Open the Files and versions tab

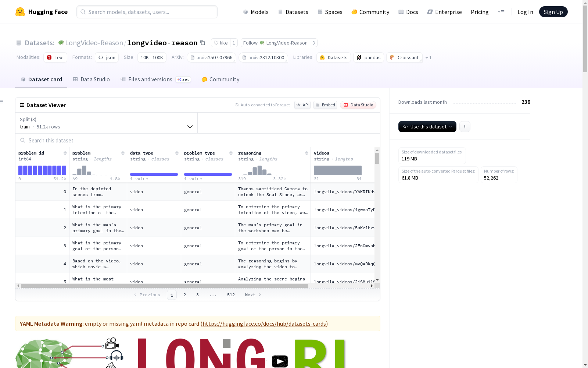coord(156,79)
